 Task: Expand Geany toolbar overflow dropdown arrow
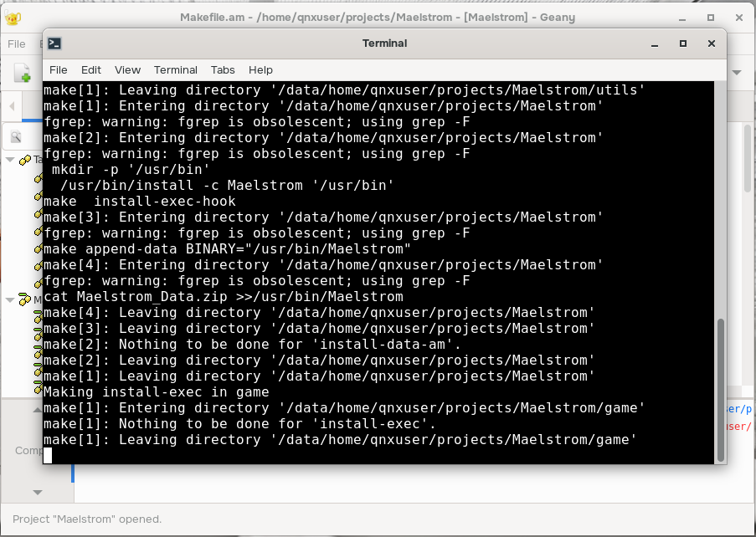point(737,73)
